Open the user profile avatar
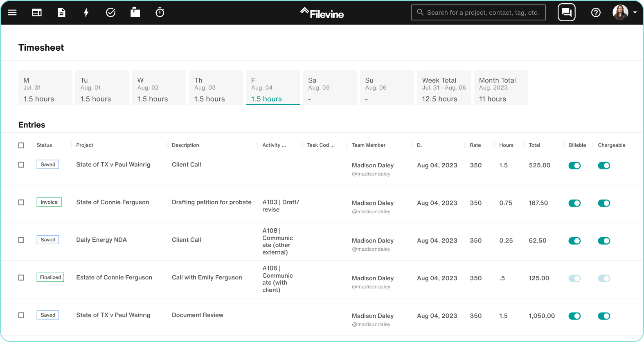The height and width of the screenshot is (342, 644). (x=620, y=12)
